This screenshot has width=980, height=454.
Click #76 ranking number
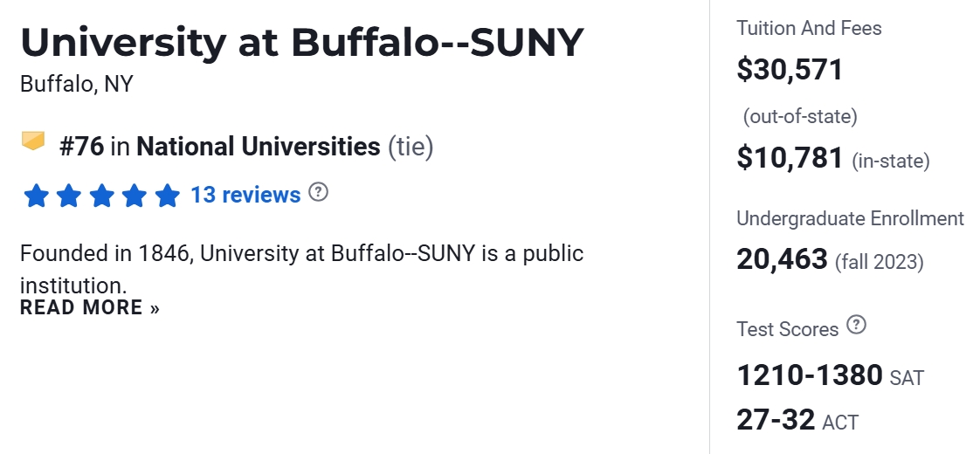click(x=81, y=147)
